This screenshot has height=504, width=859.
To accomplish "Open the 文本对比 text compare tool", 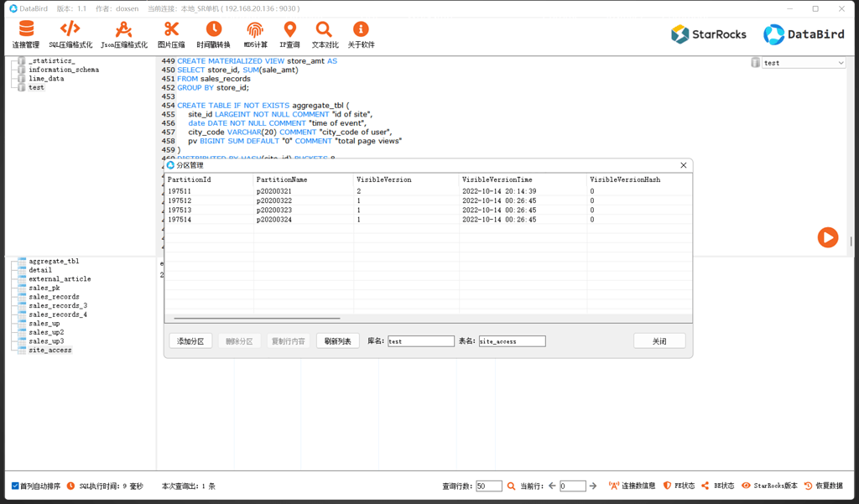I will click(x=325, y=34).
